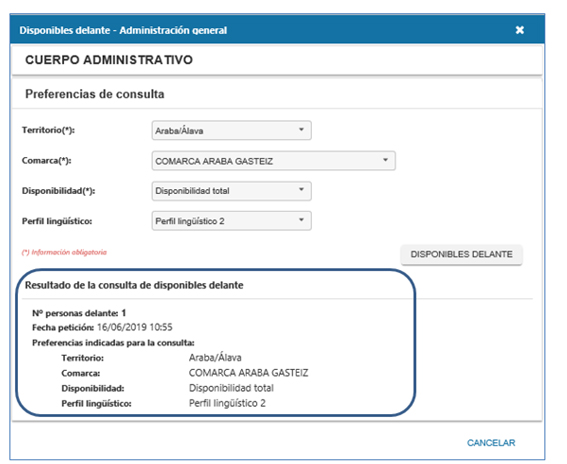
Task: Click the Resultado de la consulta heading
Action: pyautogui.click(x=134, y=285)
